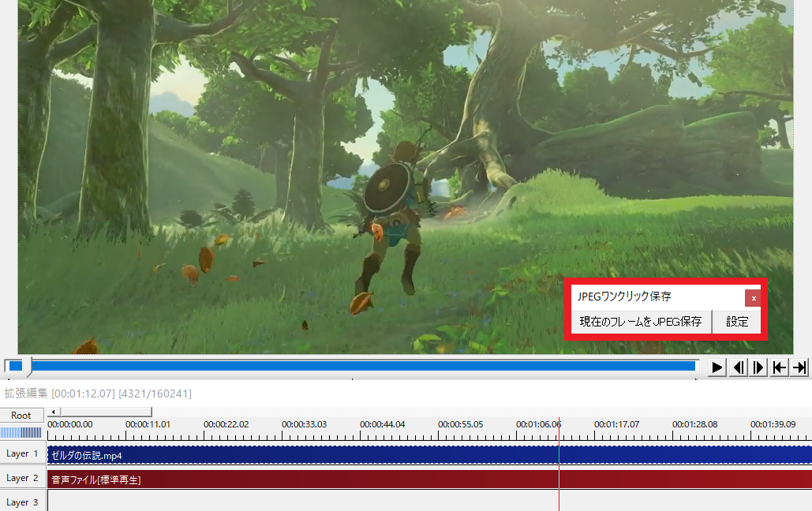Click ruler at 00:01:39.09

773,424
